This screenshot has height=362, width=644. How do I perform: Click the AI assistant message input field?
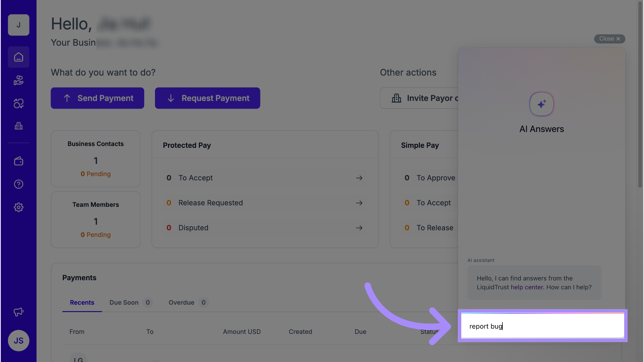coord(542,326)
